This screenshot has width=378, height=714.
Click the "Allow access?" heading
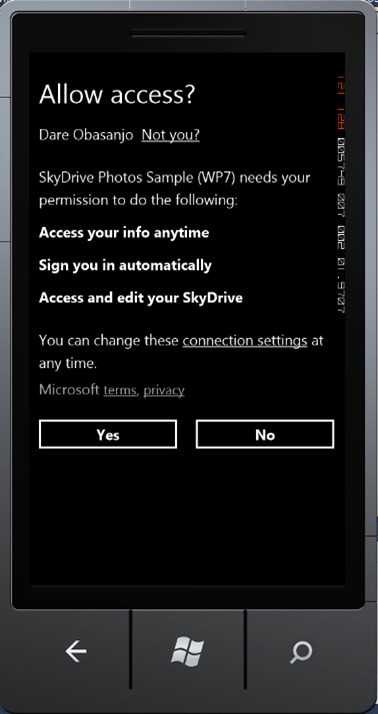[x=117, y=94]
